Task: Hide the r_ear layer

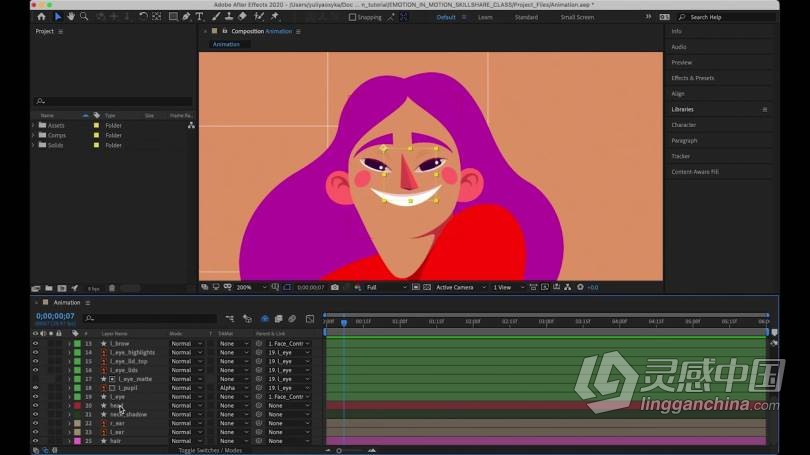Action: [35, 423]
